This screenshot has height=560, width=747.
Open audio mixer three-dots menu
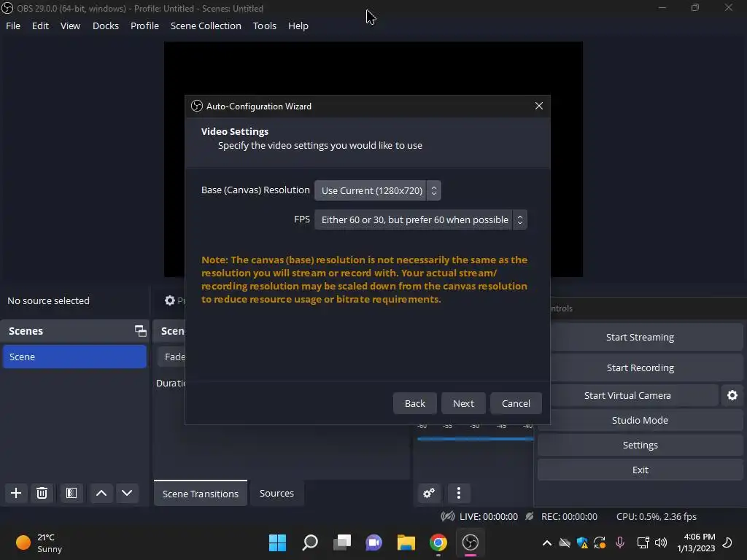click(x=459, y=493)
